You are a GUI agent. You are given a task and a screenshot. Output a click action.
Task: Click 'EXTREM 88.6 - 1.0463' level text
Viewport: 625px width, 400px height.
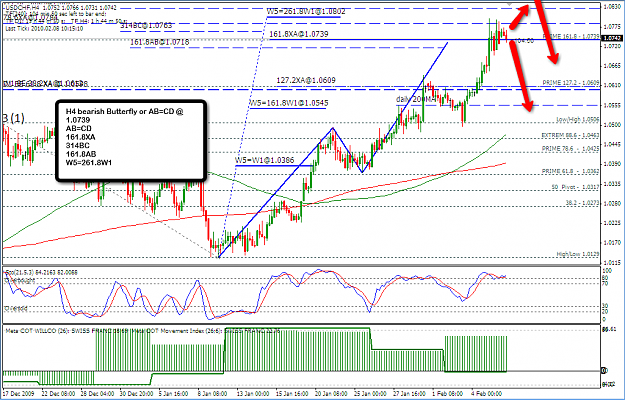pyautogui.click(x=570, y=135)
